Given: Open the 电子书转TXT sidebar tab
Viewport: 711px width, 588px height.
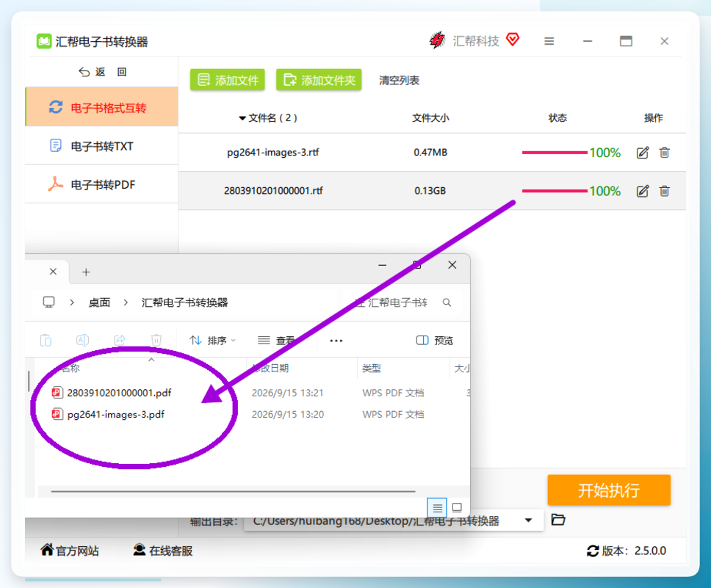Looking at the screenshot, I should coord(102,146).
